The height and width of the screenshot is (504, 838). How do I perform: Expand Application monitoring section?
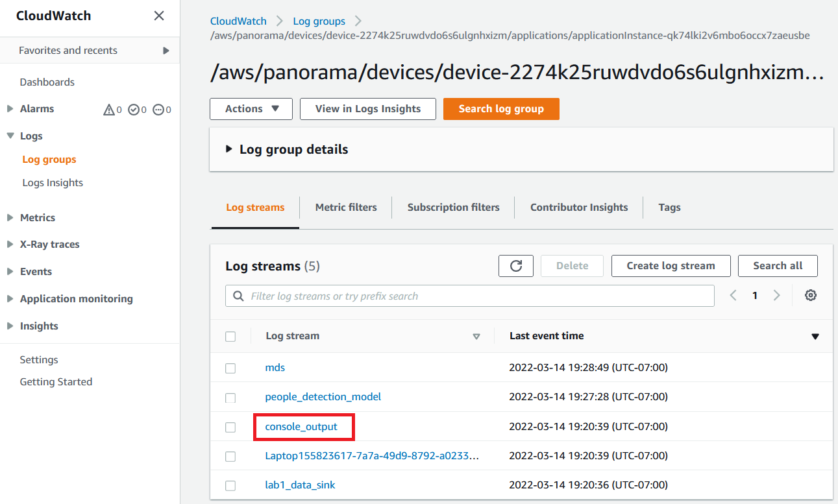coord(10,299)
